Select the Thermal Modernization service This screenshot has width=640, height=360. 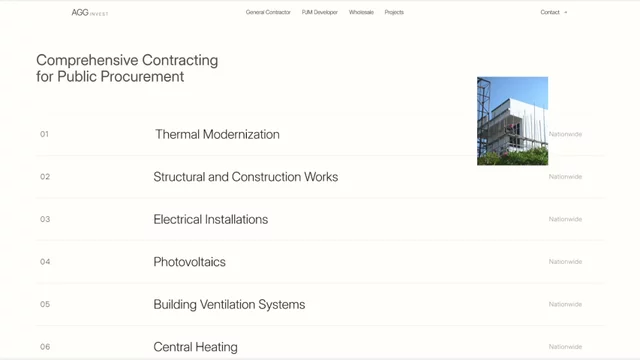pyautogui.click(x=217, y=134)
